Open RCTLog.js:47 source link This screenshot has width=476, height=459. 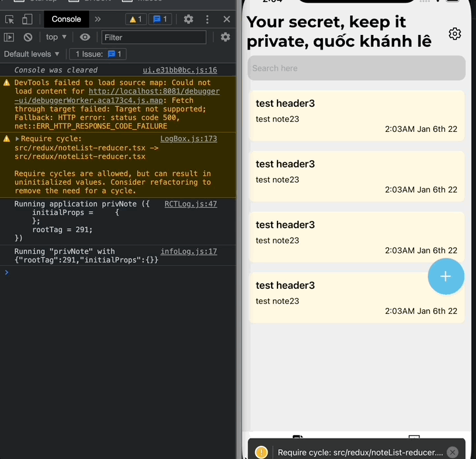191,204
